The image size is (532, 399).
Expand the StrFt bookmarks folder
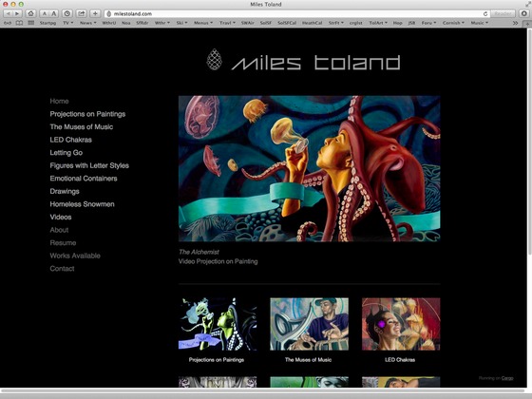click(x=336, y=23)
